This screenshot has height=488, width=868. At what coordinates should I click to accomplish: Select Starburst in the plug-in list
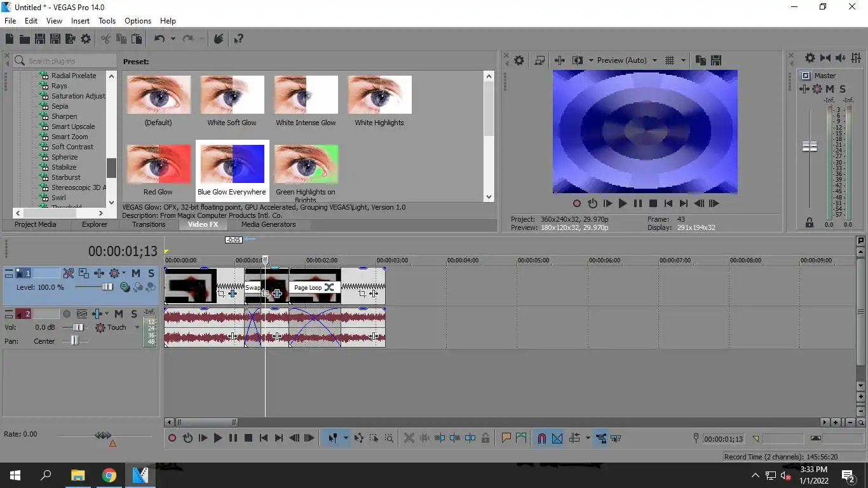[66, 177]
